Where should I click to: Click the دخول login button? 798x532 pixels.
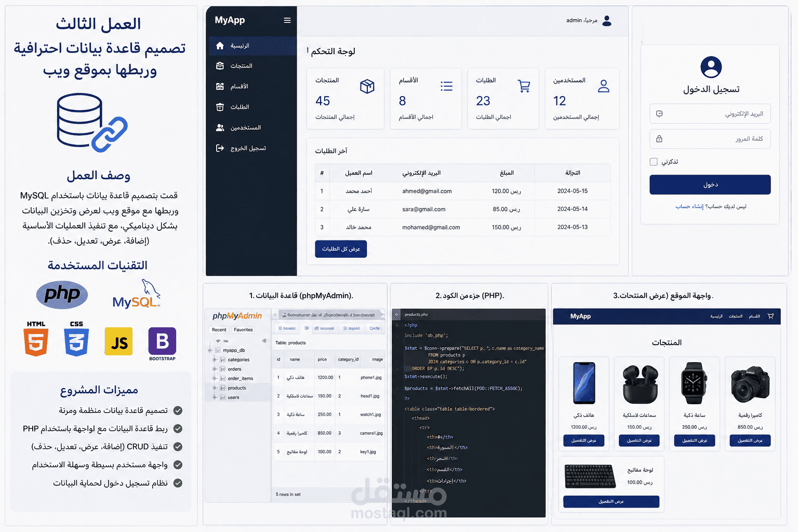[x=710, y=184]
